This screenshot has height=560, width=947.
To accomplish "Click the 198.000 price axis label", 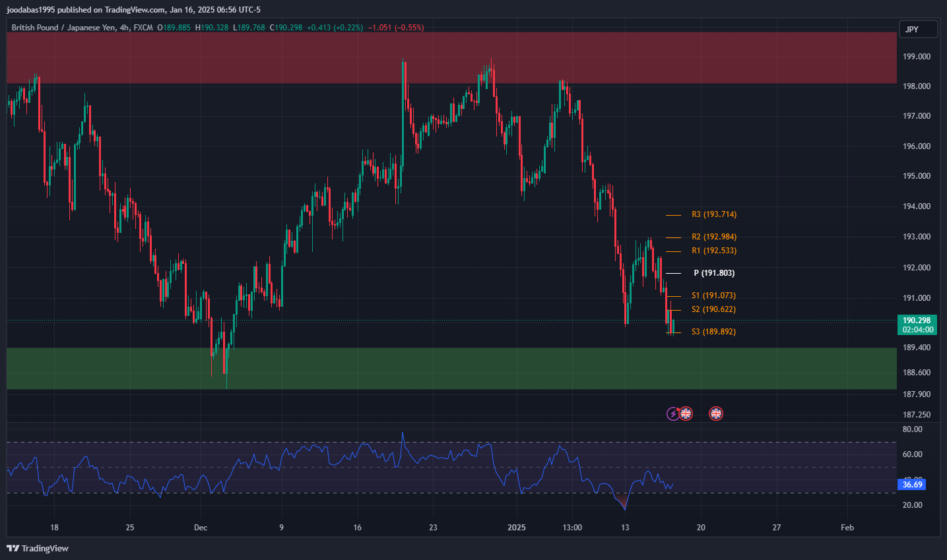I will click(x=917, y=86).
